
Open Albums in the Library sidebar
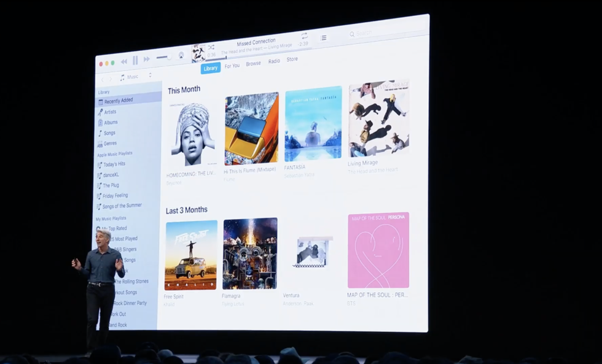coord(110,122)
